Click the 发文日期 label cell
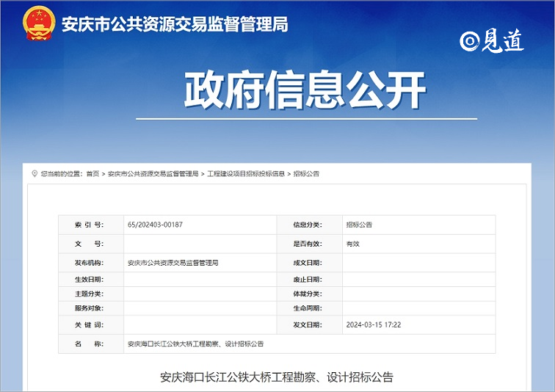 (308, 324)
